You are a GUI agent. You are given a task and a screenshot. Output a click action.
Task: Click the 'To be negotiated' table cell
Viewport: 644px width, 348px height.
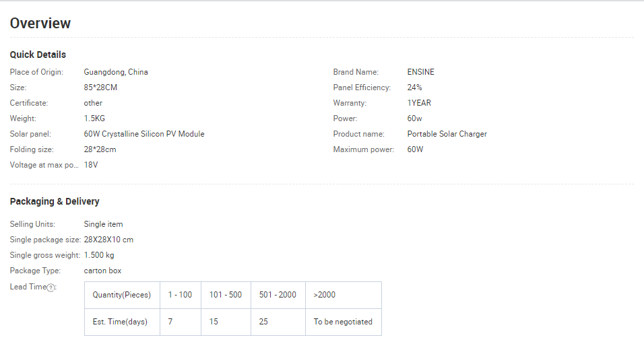pos(343,322)
